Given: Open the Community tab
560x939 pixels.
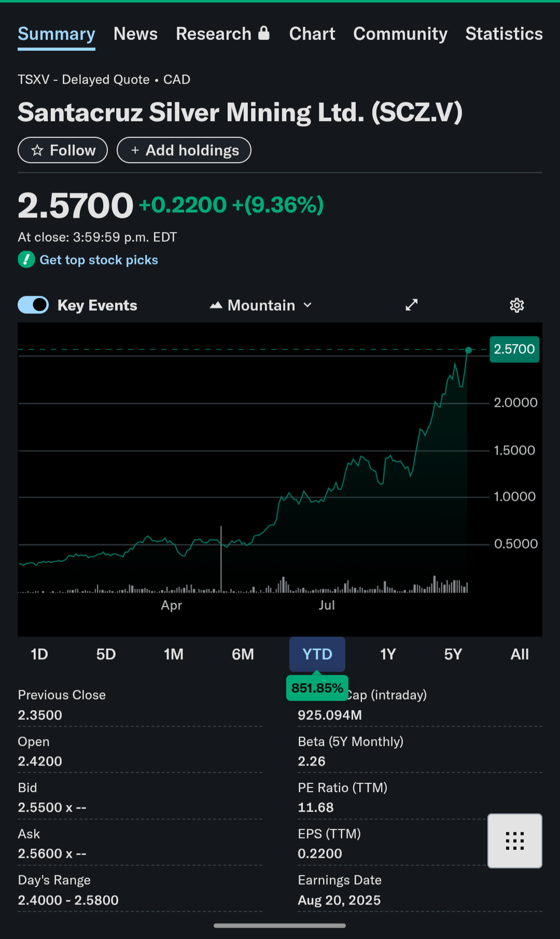Looking at the screenshot, I should 400,34.
